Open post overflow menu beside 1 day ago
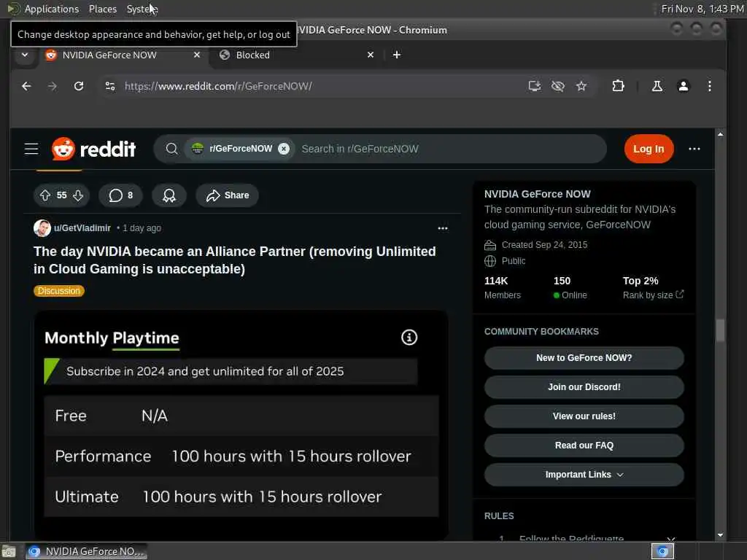Image resolution: width=747 pixels, height=560 pixels. pos(443,228)
